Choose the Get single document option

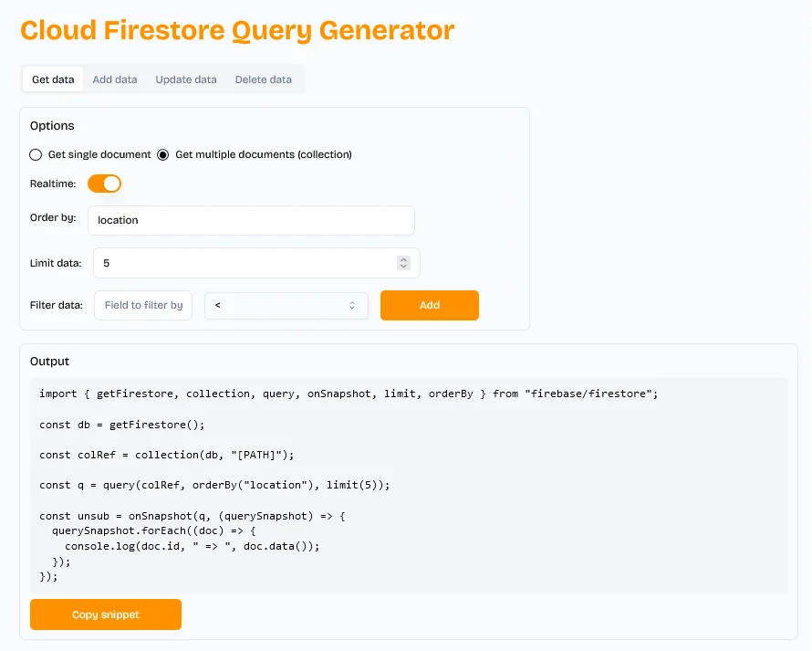pyautogui.click(x=36, y=154)
